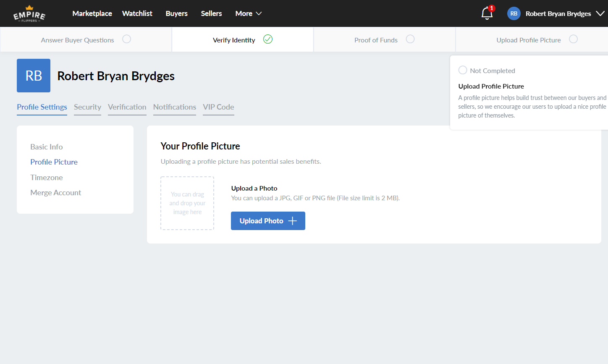The width and height of the screenshot is (608, 364).
Task: Click the Upload Profile Picture status circle
Action: click(573, 39)
